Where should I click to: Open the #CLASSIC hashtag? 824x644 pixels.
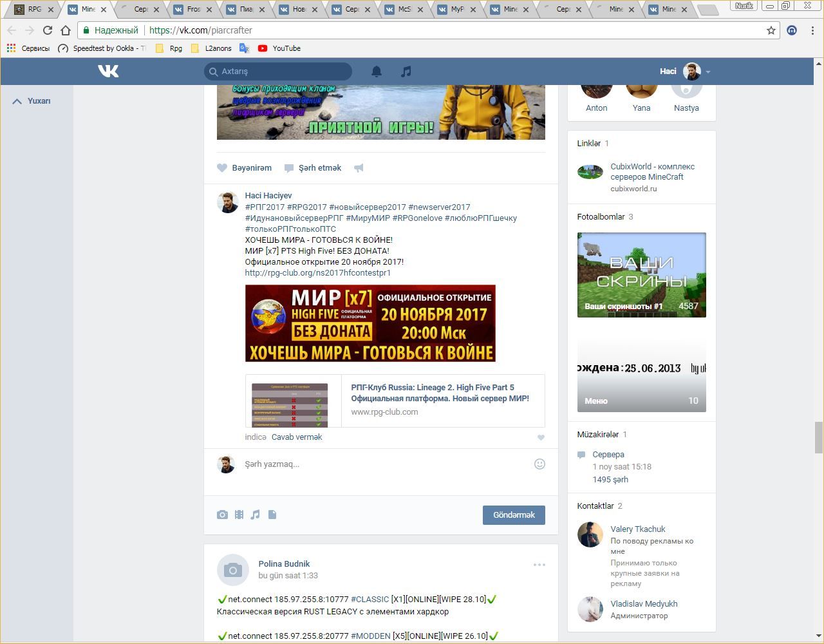click(370, 600)
